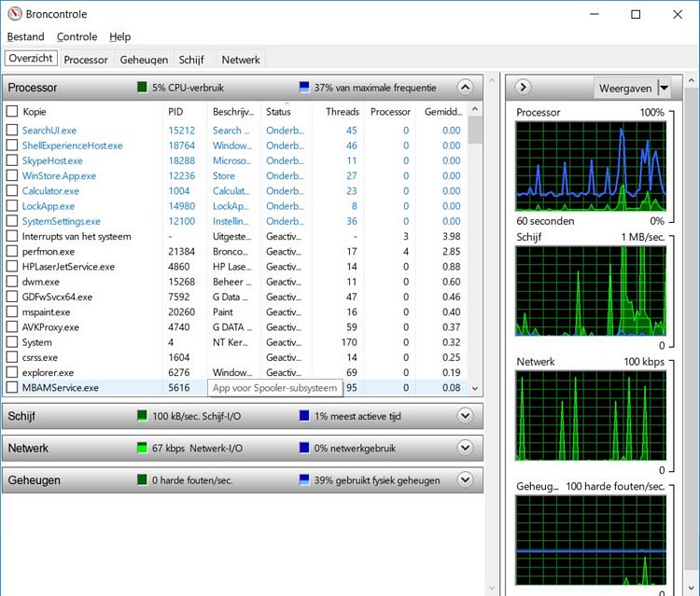Check the ShellExperienceHost.exe checkbox

tap(12, 146)
